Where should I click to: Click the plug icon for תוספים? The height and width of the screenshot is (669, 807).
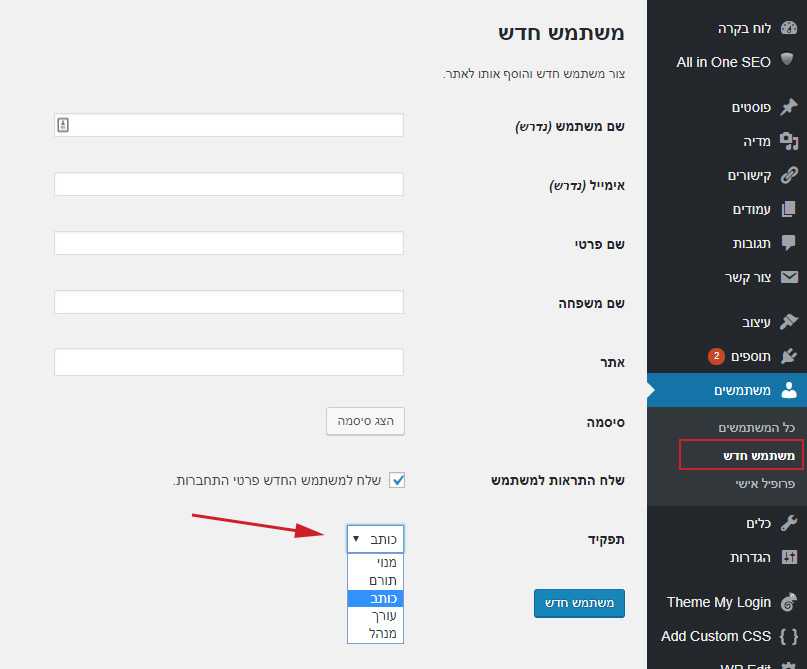click(x=788, y=356)
